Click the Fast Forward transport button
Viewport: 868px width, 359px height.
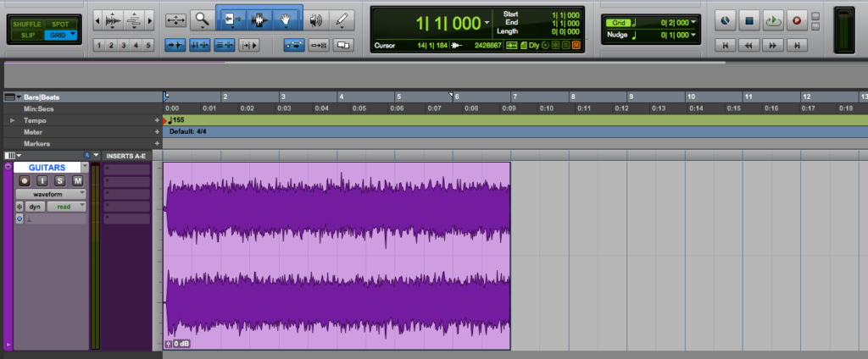point(773,46)
